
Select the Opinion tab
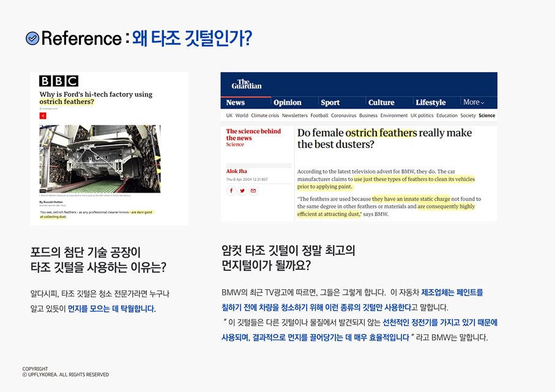[288, 102]
